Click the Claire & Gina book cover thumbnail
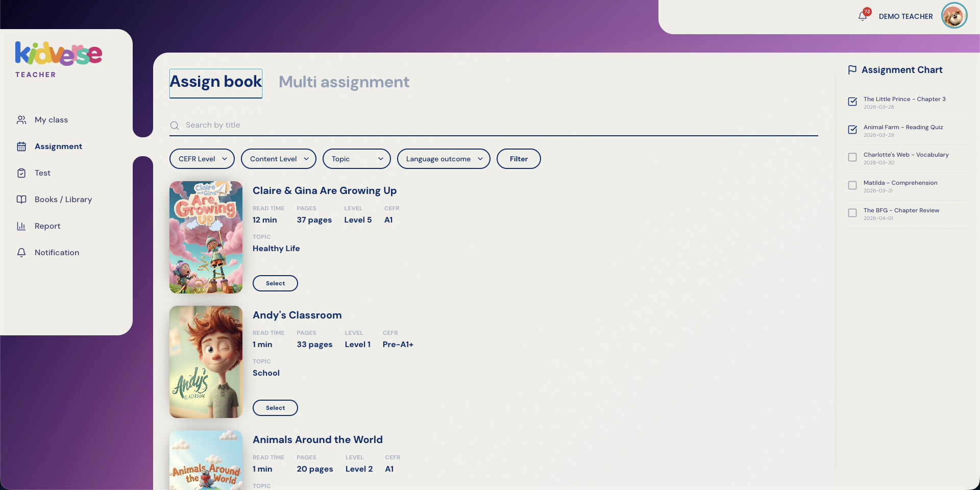Viewport: 980px width, 490px height. [x=206, y=237]
